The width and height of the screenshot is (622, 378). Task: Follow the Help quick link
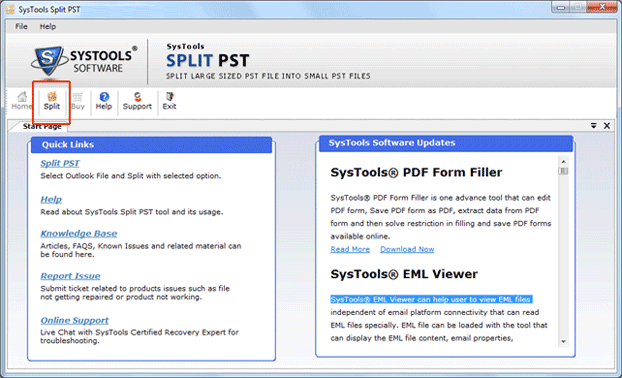[51, 199]
